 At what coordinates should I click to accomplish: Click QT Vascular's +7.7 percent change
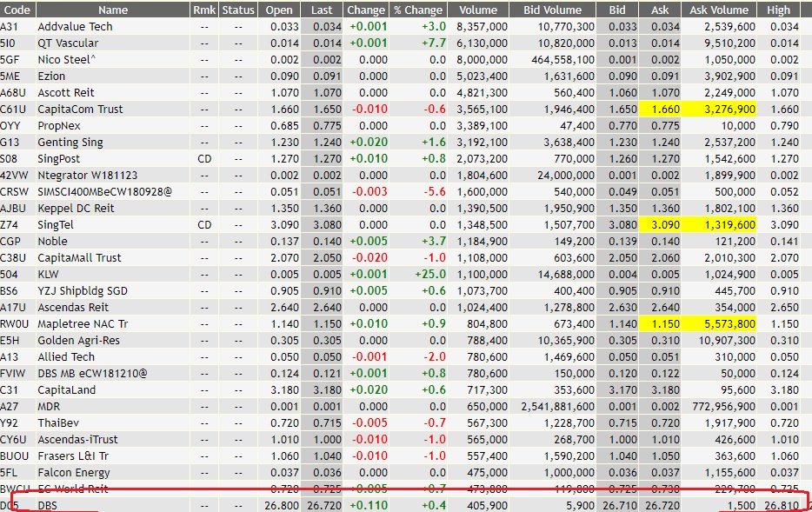434,43
